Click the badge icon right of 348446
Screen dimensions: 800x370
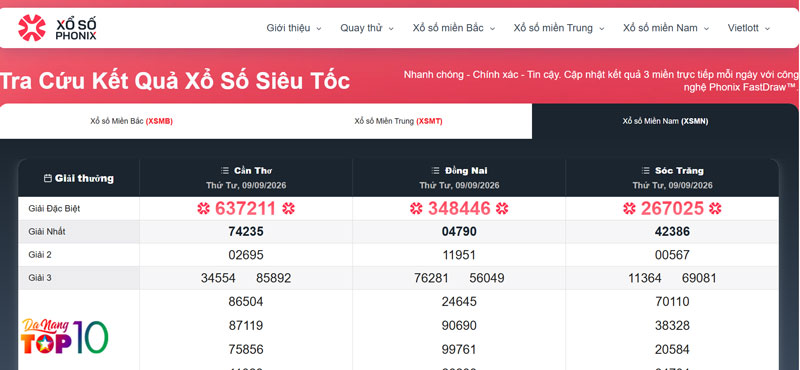(x=503, y=208)
